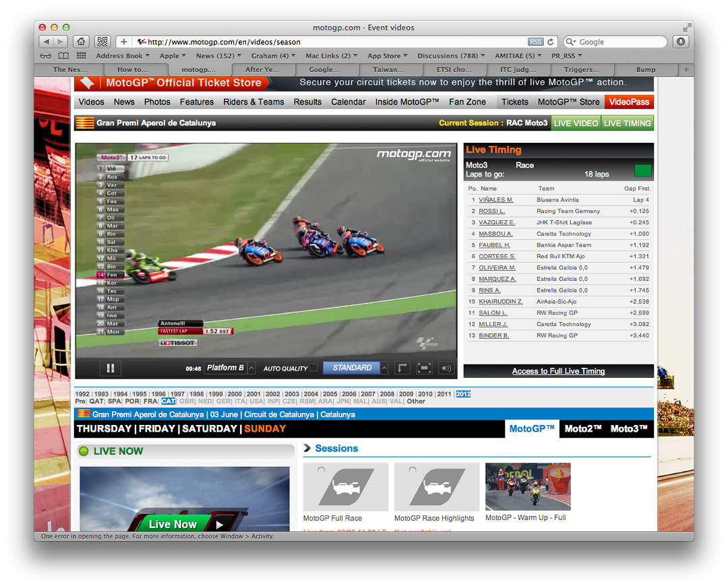The width and height of the screenshot is (728, 588).
Task: Open the Address Book bookmarks dropdown
Action: [123, 56]
